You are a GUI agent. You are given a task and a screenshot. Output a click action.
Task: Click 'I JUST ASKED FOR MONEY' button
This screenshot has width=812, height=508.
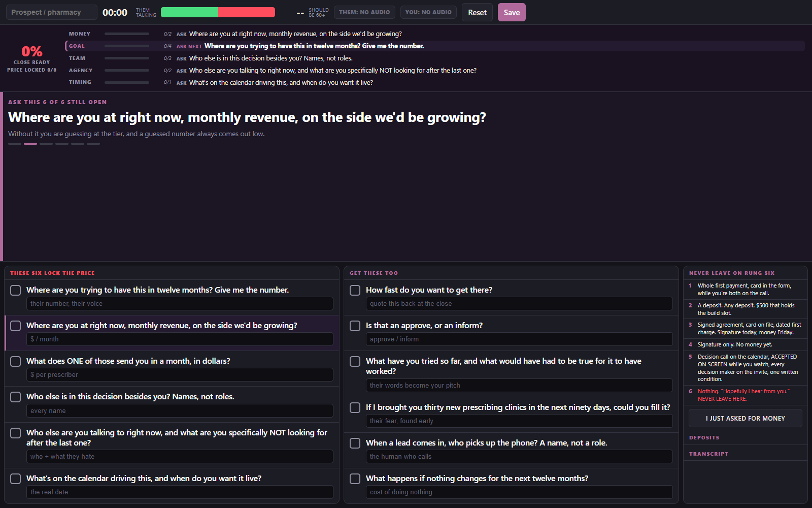coord(745,418)
